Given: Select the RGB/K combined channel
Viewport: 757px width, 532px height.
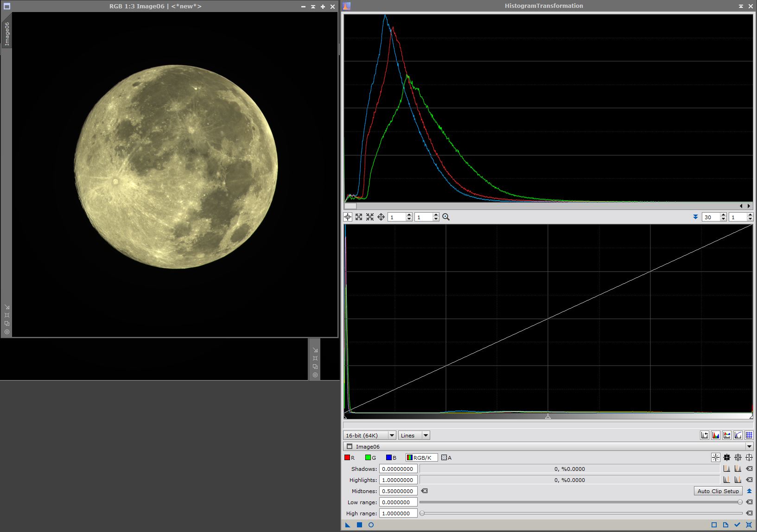Looking at the screenshot, I should click(x=421, y=457).
